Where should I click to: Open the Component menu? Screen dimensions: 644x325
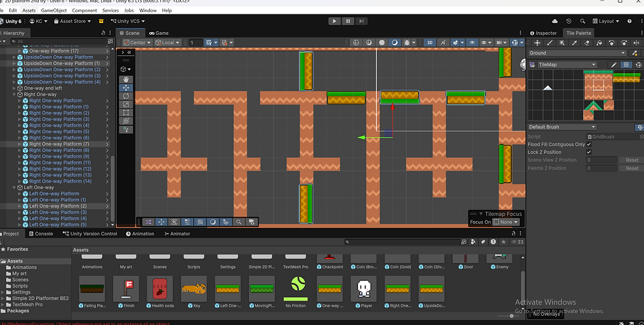click(85, 11)
